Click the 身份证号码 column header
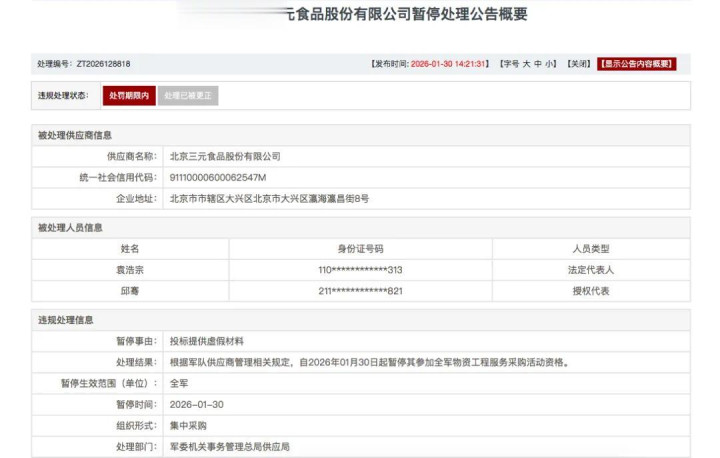The width and height of the screenshot is (720, 458). coord(360,249)
